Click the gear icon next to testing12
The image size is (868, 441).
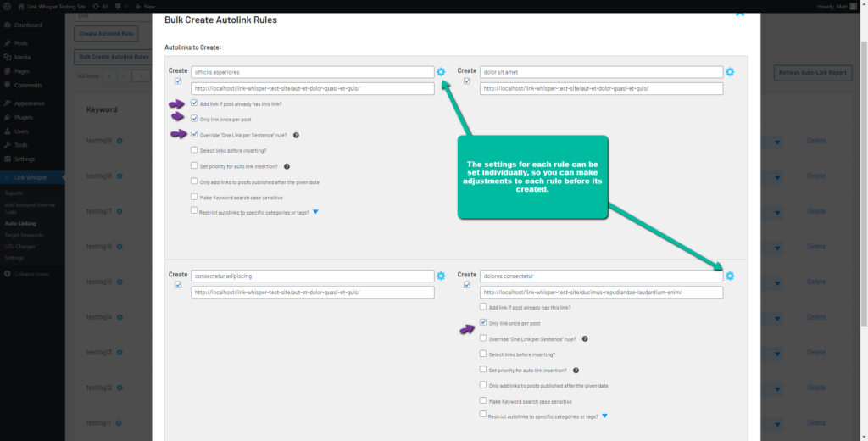[x=120, y=388]
